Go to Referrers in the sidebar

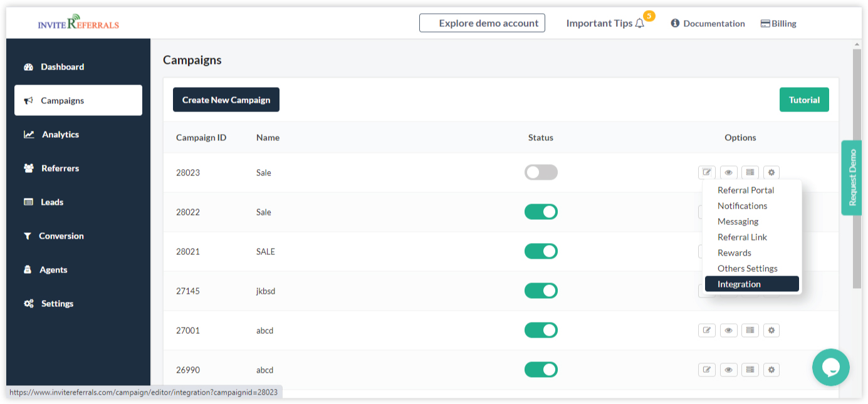click(60, 168)
